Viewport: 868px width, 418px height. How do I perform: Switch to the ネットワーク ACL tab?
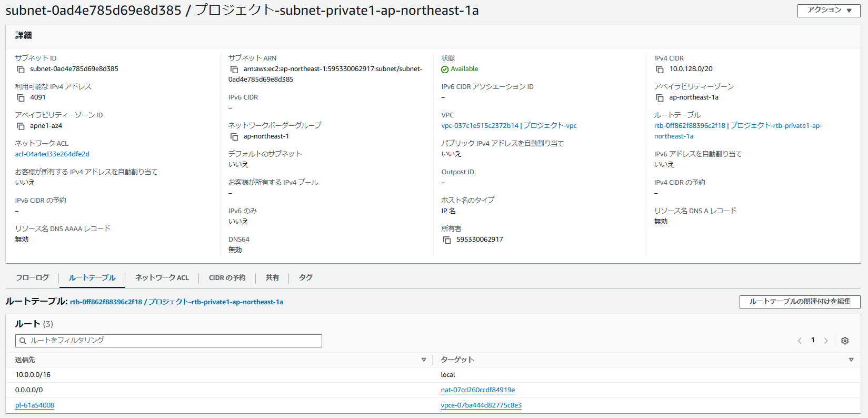[162, 277]
